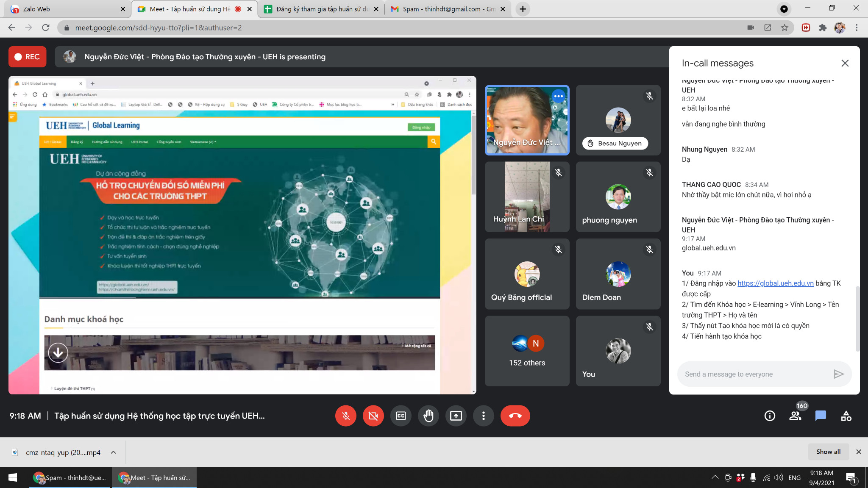Open the Windows Start menu
868x488 pixels.
coord(13,477)
